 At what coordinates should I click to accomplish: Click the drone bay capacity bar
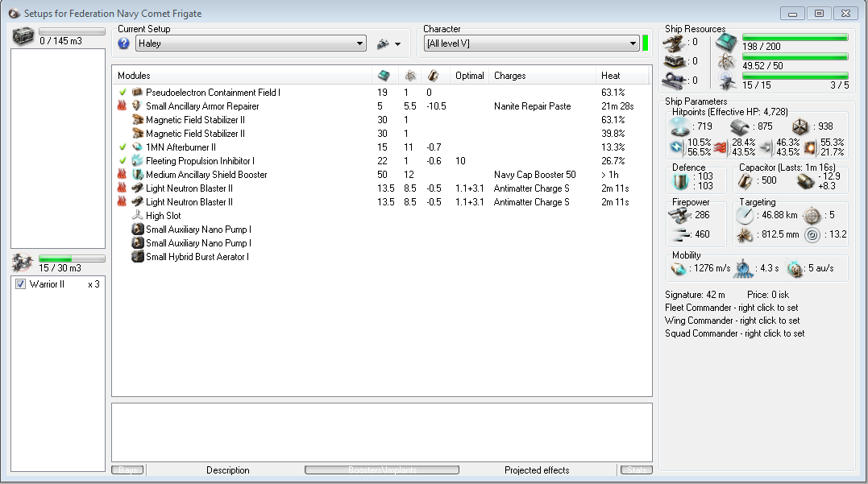[x=72, y=259]
